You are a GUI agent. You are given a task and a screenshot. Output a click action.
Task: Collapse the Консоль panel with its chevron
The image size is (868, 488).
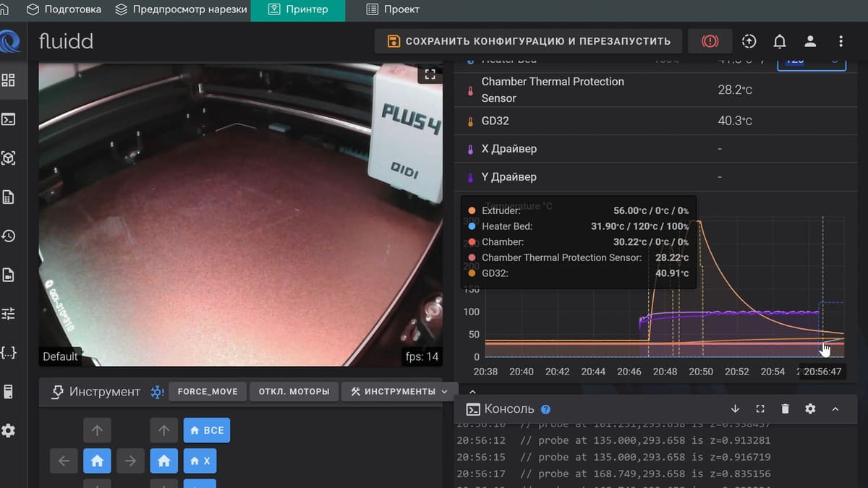(835, 408)
